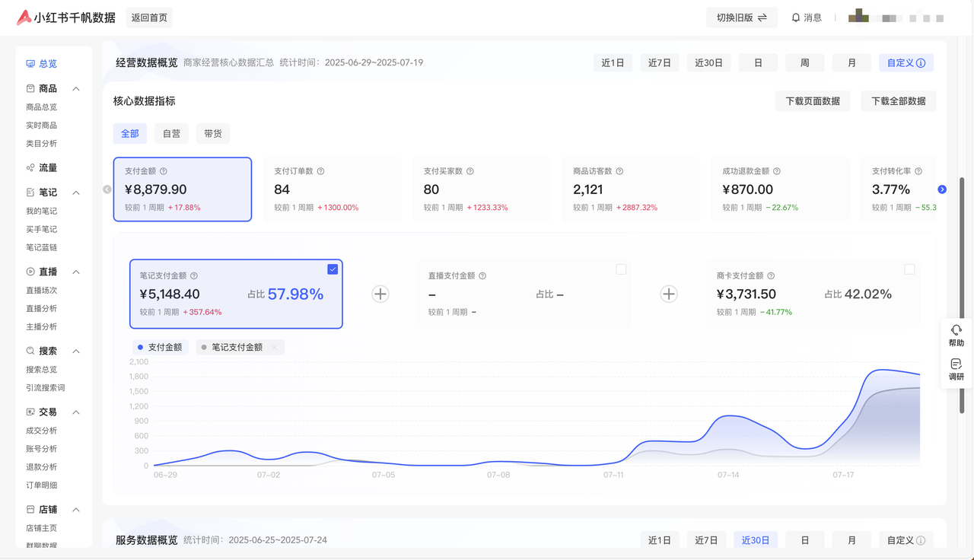Open help tooltip next to 支付买家数
Screen dimensions: 974x560
click(469, 172)
